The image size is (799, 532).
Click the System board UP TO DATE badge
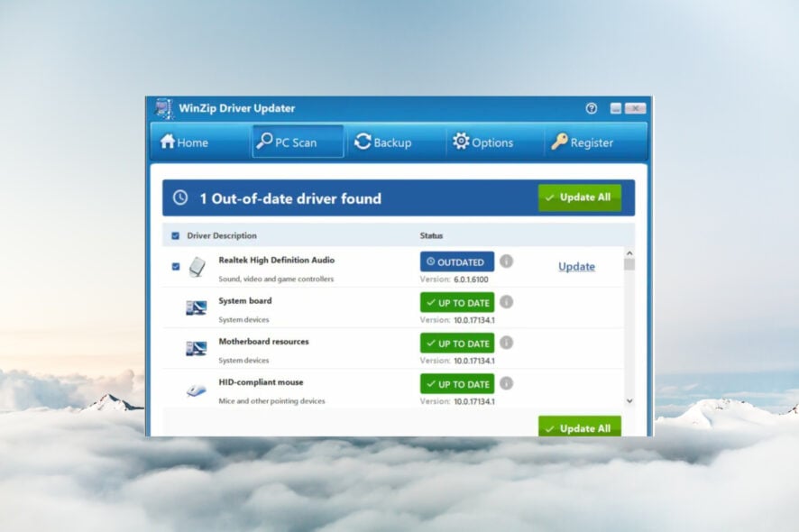tap(457, 302)
